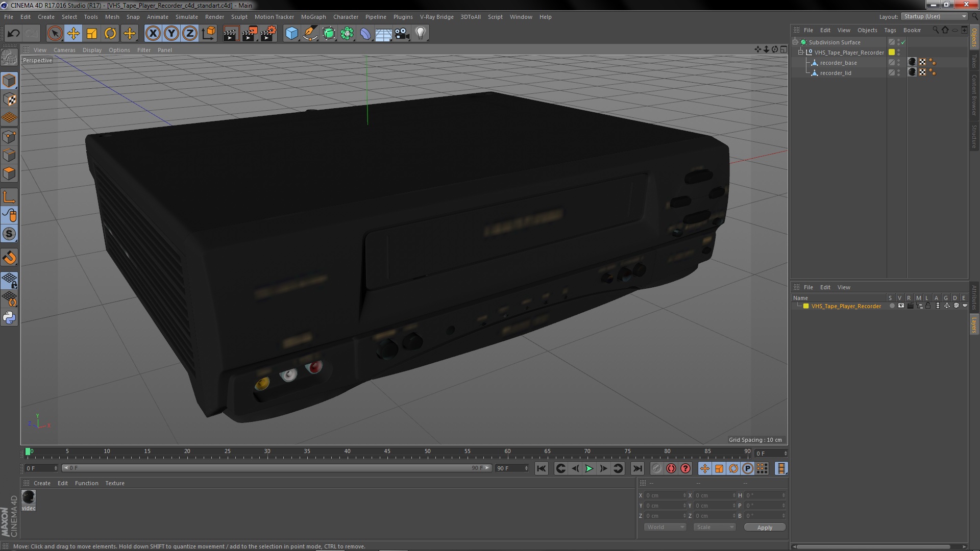Click the Apply button
The image size is (980, 551).
point(764,527)
